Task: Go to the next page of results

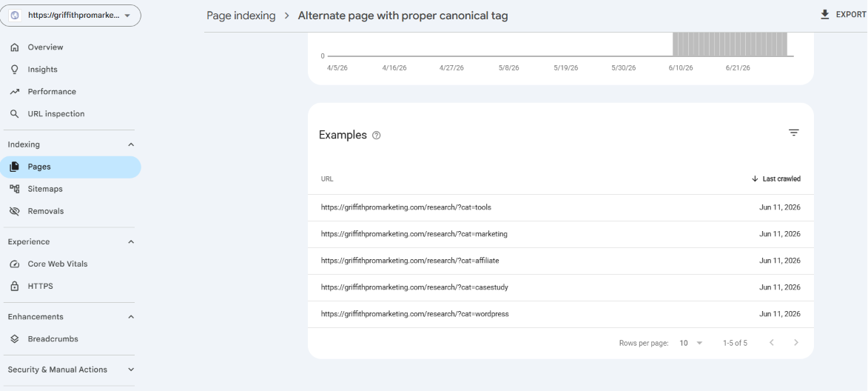Action: [796, 343]
